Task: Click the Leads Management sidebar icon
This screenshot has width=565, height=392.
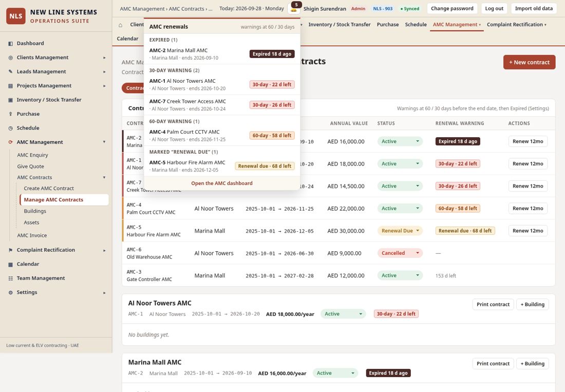Action: 10,72
